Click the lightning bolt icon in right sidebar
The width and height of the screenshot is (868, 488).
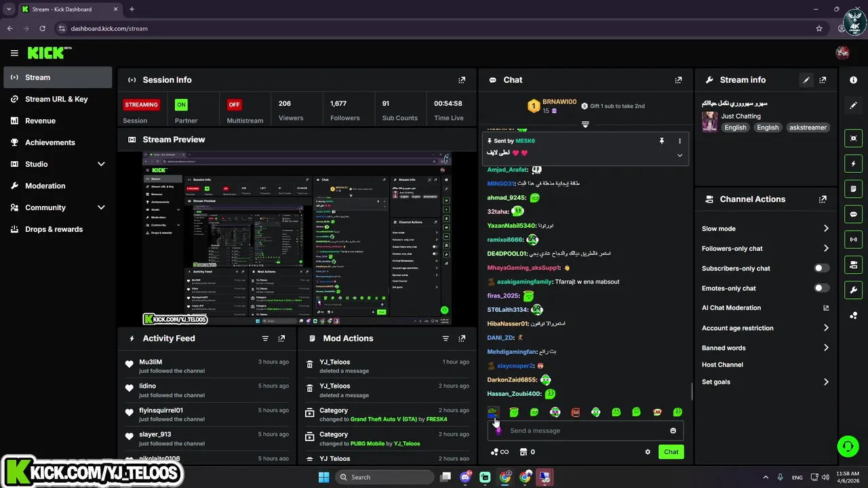pyautogui.click(x=853, y=163)
